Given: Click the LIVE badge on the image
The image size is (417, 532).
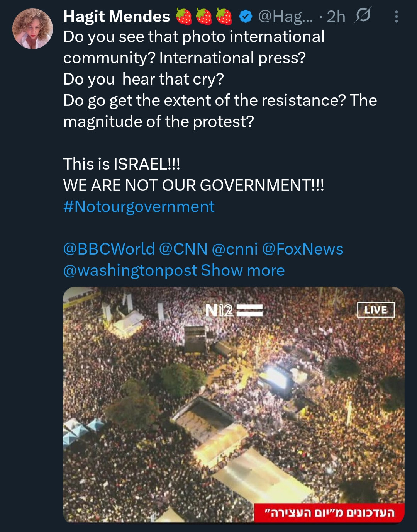Looking at the screenshot, I should click(376, 310).
